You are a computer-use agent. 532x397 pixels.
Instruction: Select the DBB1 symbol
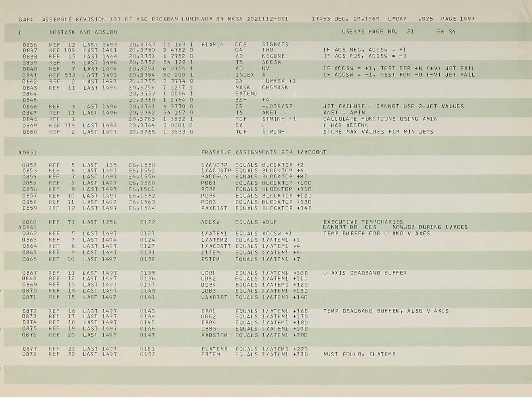point(208,311)
